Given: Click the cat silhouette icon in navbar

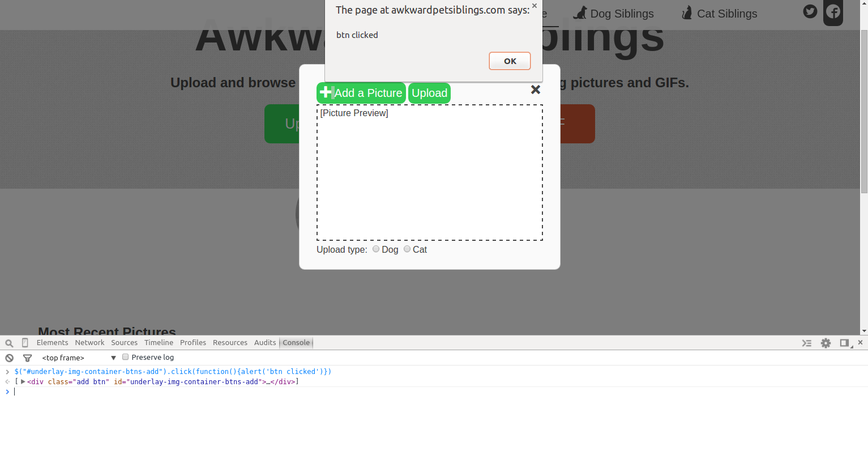Looking at the screenshot, I should tap(687, 12).
